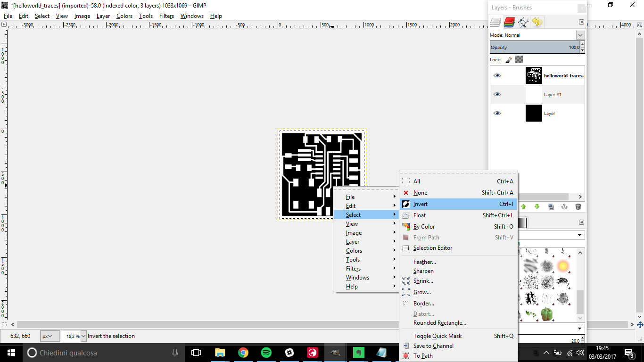Open the Filters menu in menu bar

coord(166,16)
